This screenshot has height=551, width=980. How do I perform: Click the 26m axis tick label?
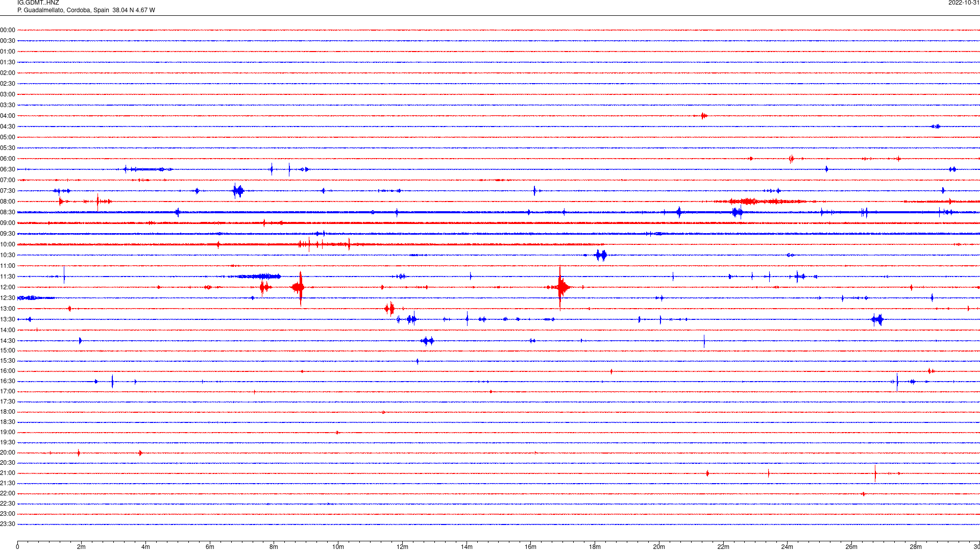851,547
